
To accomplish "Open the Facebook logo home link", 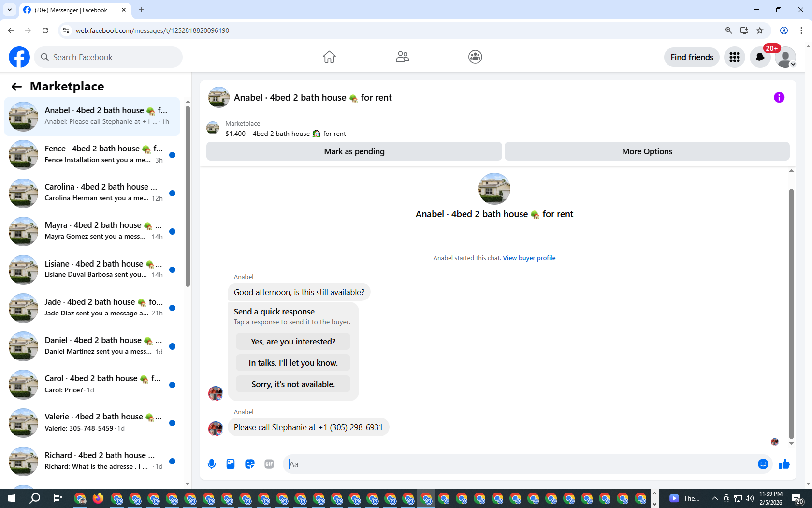I will point(19,57).
